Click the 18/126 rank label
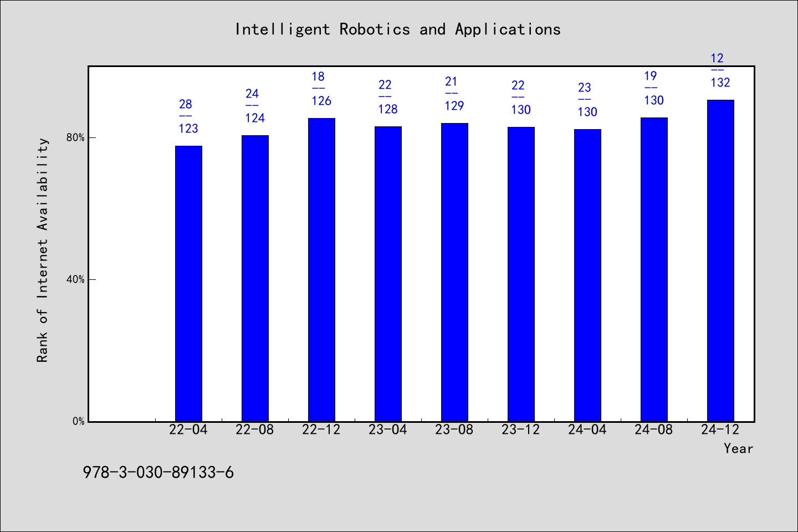The image size is (798, 532). (321, 89)
